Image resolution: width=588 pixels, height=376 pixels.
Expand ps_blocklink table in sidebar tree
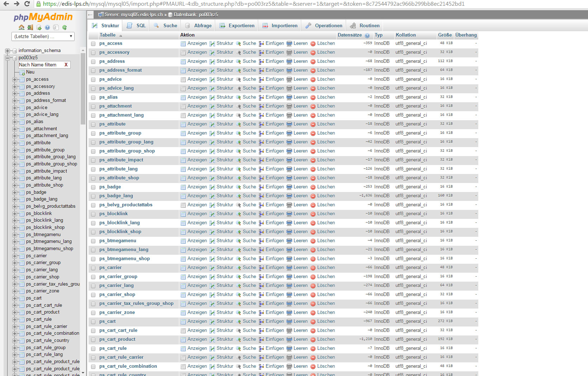coord(15,213)
